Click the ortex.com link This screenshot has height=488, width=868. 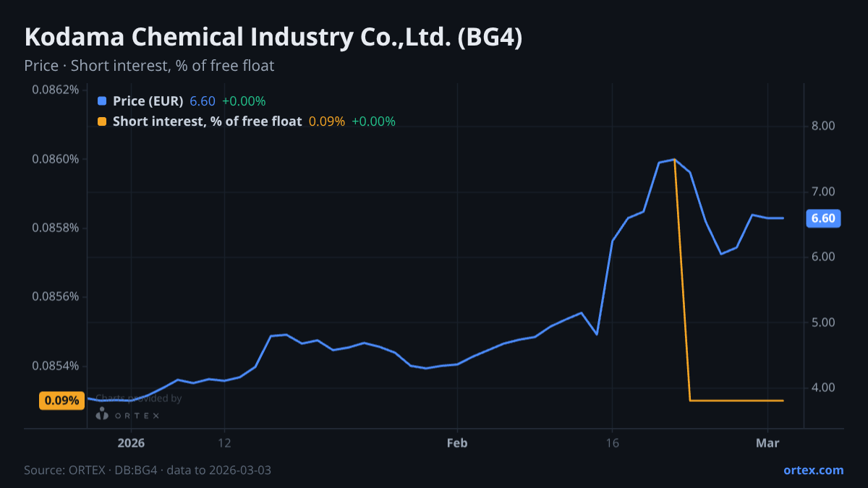tap(813, 470)
